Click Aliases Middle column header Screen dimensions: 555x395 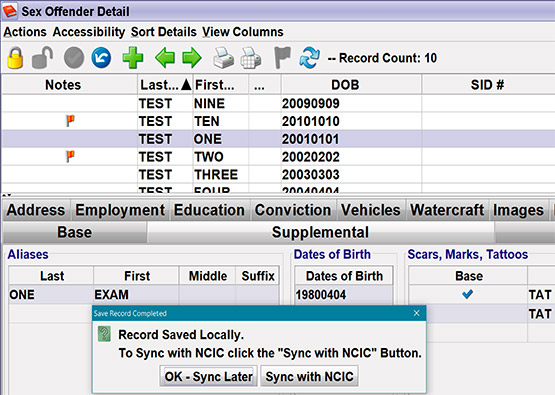(208, 276)
